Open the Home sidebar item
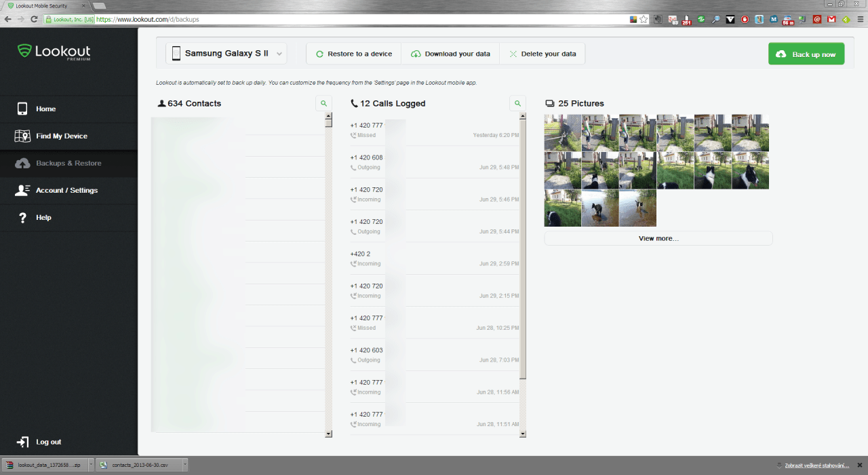The image size is (868, 475). pos(68,109)
